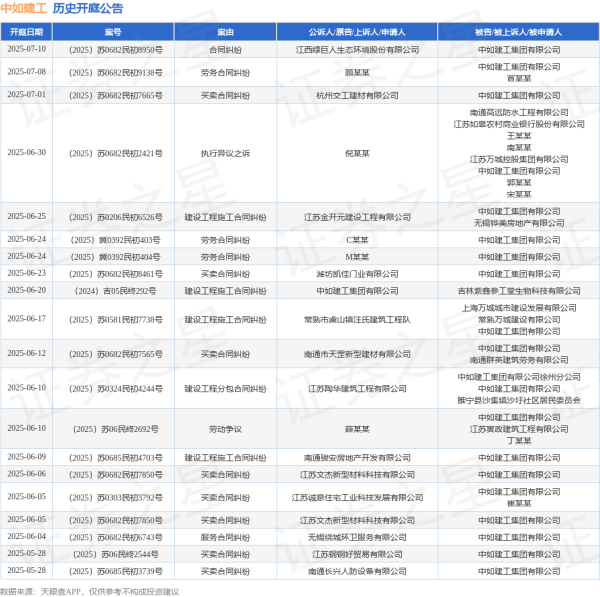The height and width of the screenshot is (597, 600).
Task: Select case number (2025)苏0685民初4703号
Action: tap(116, 458)
